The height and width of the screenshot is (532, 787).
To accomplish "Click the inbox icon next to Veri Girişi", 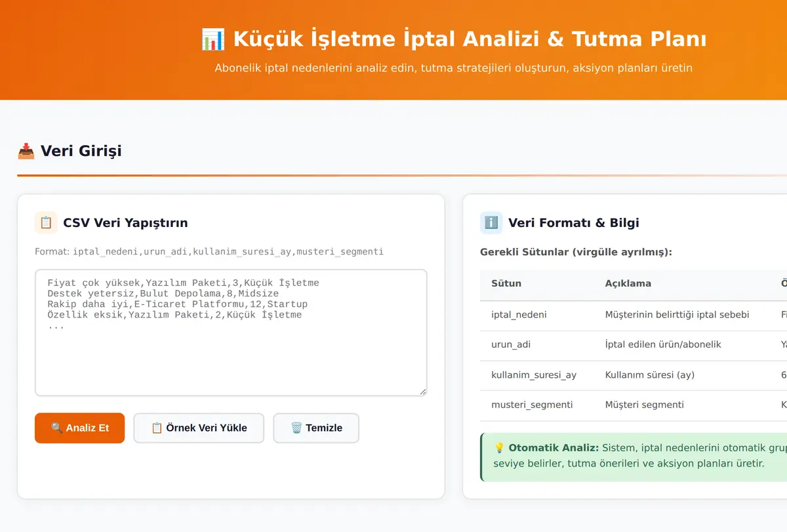I will coord(26,151).
